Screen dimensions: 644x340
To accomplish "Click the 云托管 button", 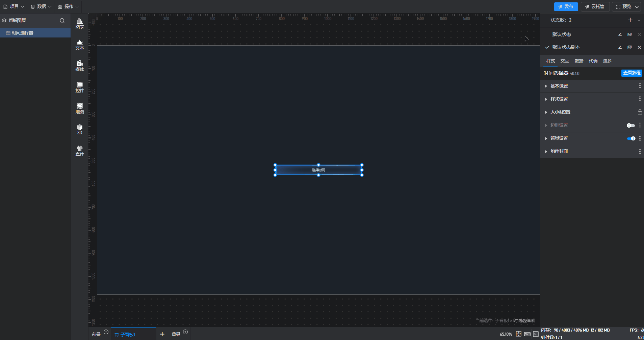I will click(595, 7).
